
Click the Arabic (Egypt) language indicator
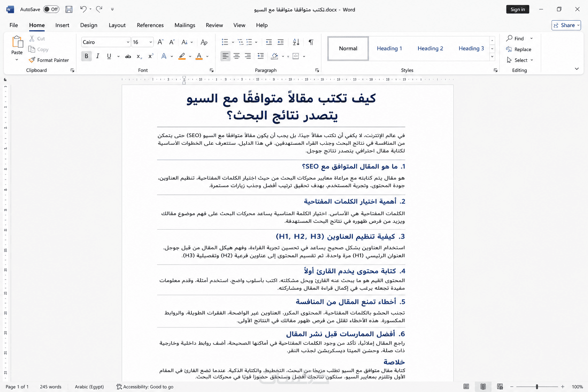(89, 387)
